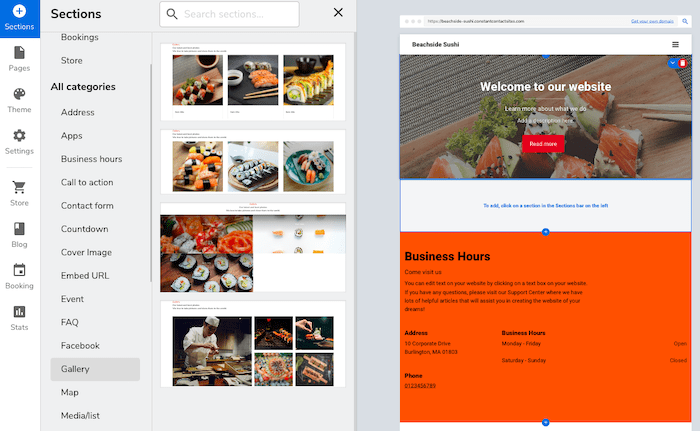Image resolution: width=700 pixels, height=431 pixels.
Task: Expand the blue section options arrow
Action: (x=672, y=63)
